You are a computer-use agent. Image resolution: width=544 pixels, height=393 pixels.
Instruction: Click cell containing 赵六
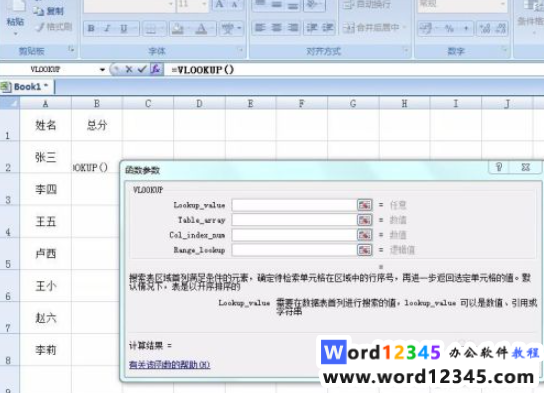coord(45,318)
